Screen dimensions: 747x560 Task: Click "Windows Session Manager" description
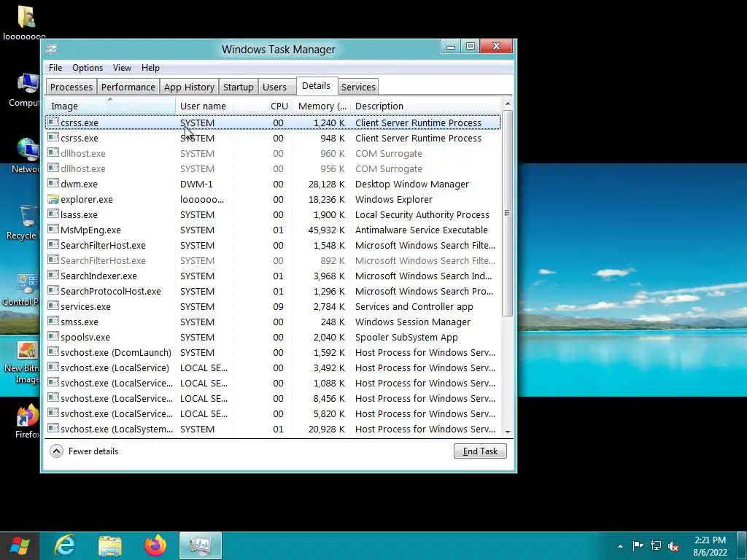click(413, 322)
